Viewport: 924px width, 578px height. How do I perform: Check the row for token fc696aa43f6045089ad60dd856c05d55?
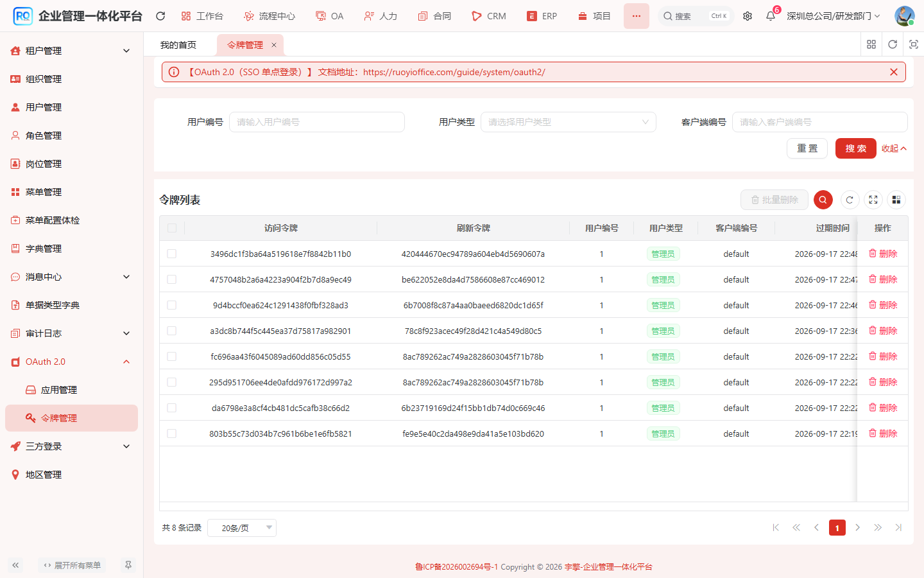click(171, 356)
